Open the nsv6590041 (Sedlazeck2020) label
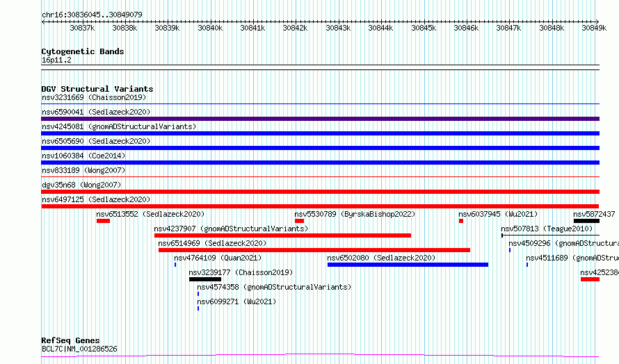Screen dimensions: 619x364 pyautogui.click(x=96, y=112)
